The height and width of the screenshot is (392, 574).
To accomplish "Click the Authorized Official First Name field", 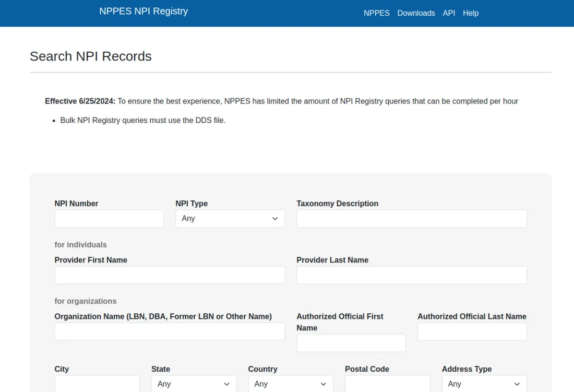I will click(351, 343).
